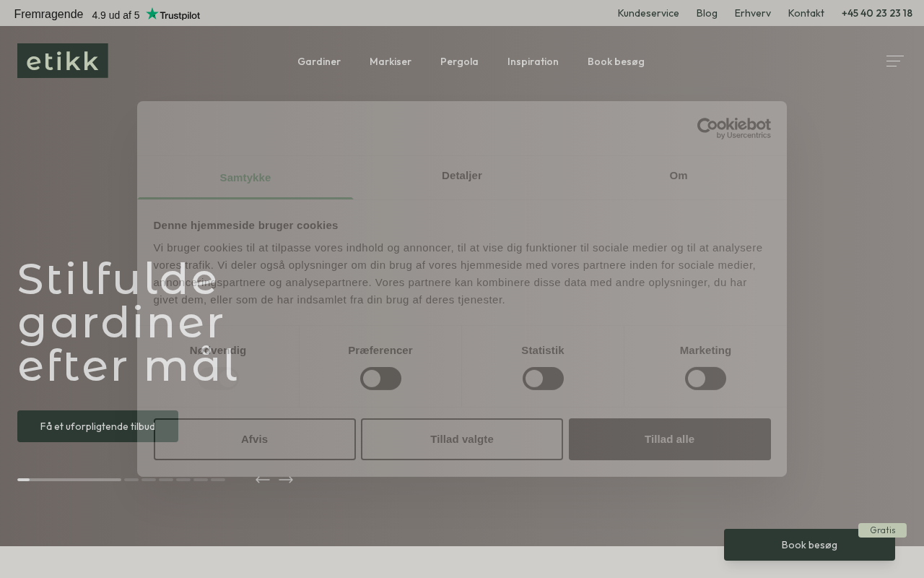Select the Samtykke tab

click(x=245, y=178)
